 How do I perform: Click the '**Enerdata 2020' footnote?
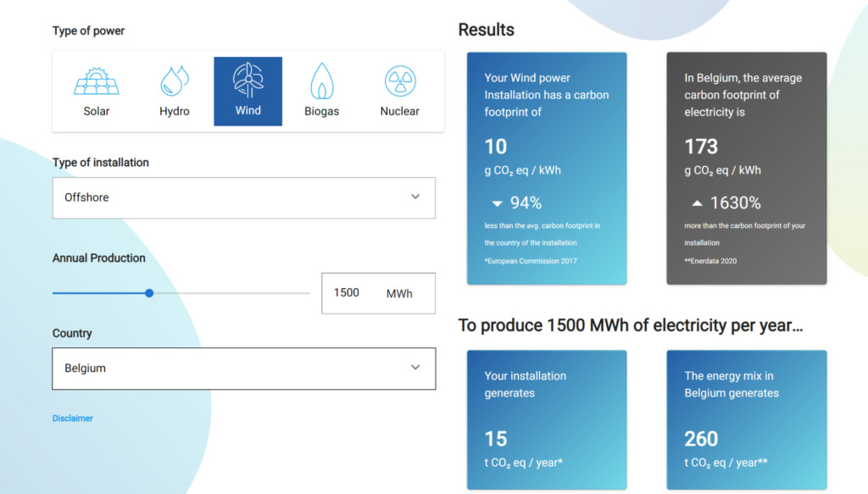(710, 261)
